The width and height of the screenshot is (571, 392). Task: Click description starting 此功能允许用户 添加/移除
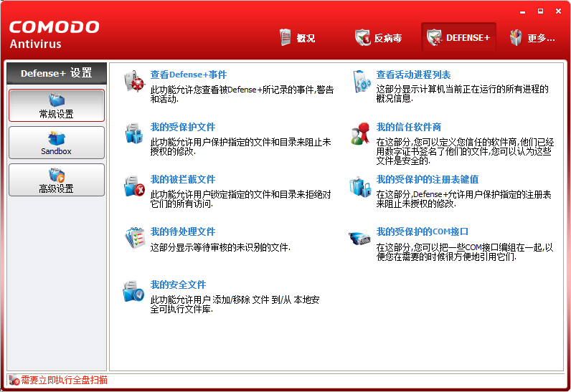click(x=235, y=305)
